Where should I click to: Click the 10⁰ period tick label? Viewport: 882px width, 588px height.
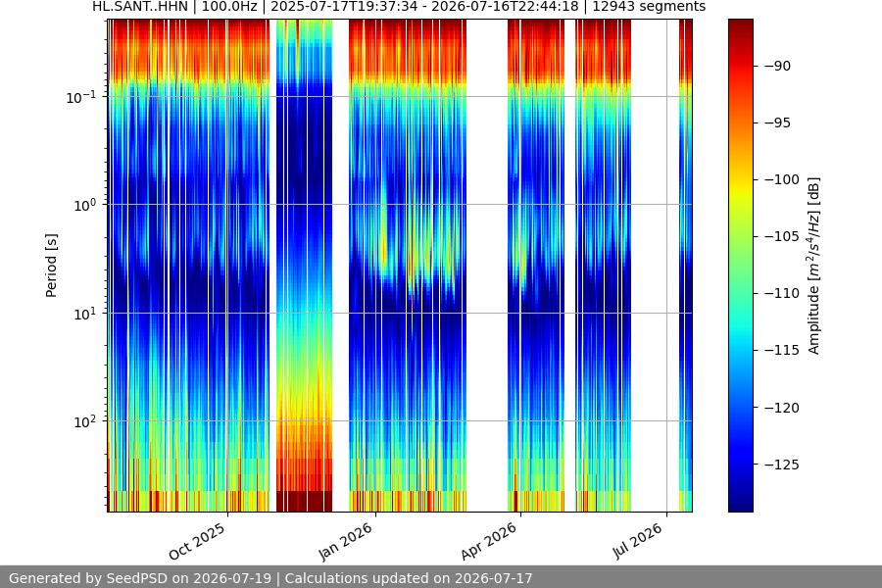pos(85,206)
